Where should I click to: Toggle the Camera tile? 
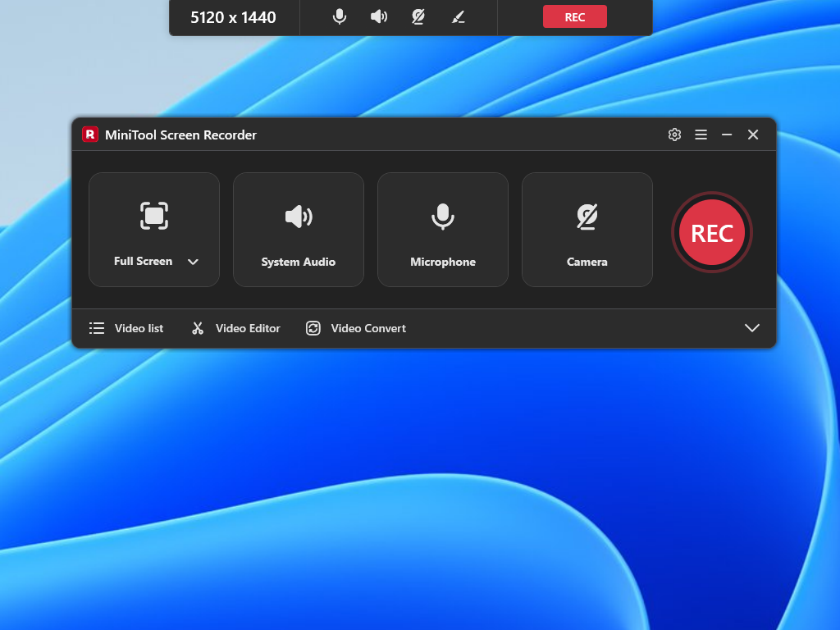click(x=587, y=230)
